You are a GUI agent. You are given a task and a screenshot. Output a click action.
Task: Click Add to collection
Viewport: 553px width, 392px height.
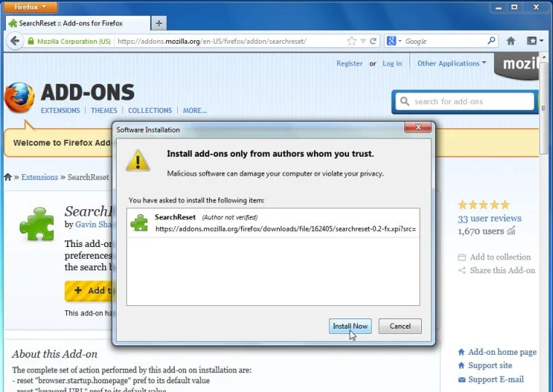click(x=494, y=257)
